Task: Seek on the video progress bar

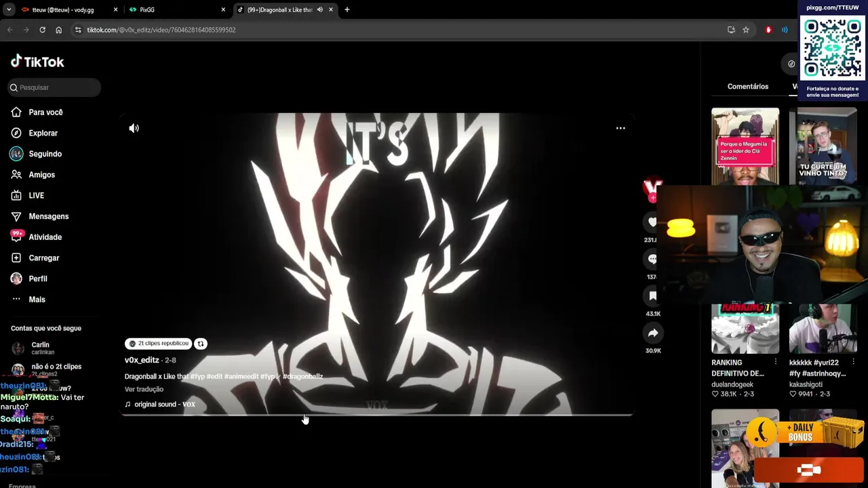Action: (x=377, y=414)
